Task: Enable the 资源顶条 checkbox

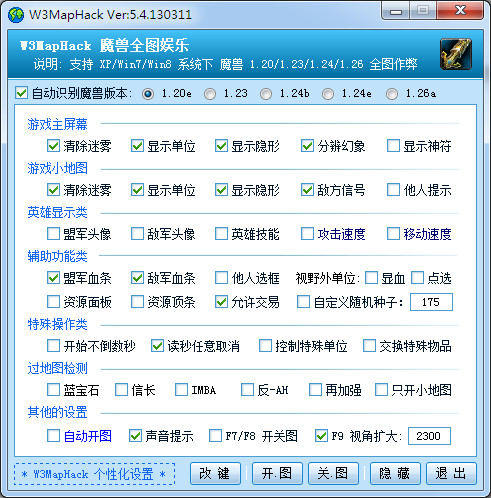Action: 137,302
